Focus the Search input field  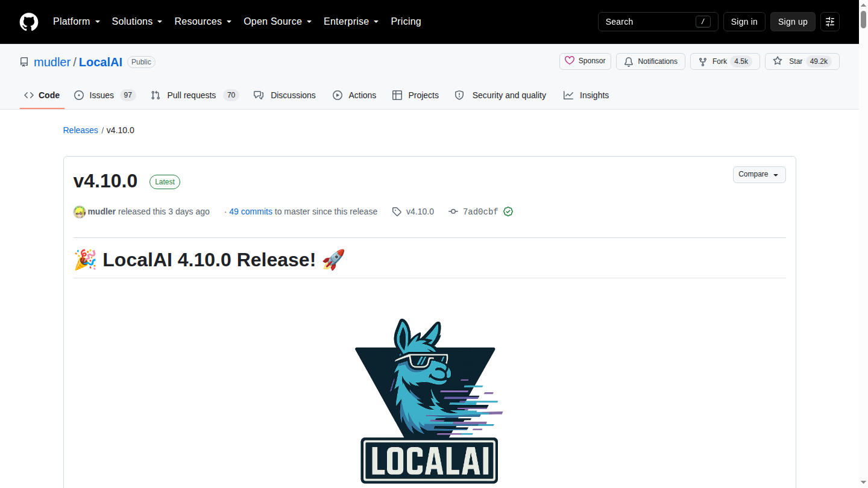[658, 22]
